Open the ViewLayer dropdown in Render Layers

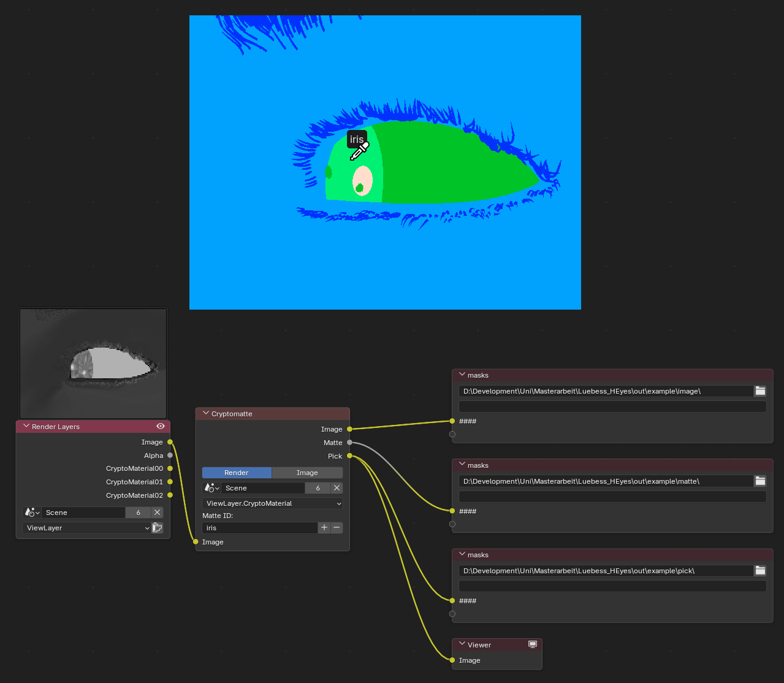pos(86,528)
